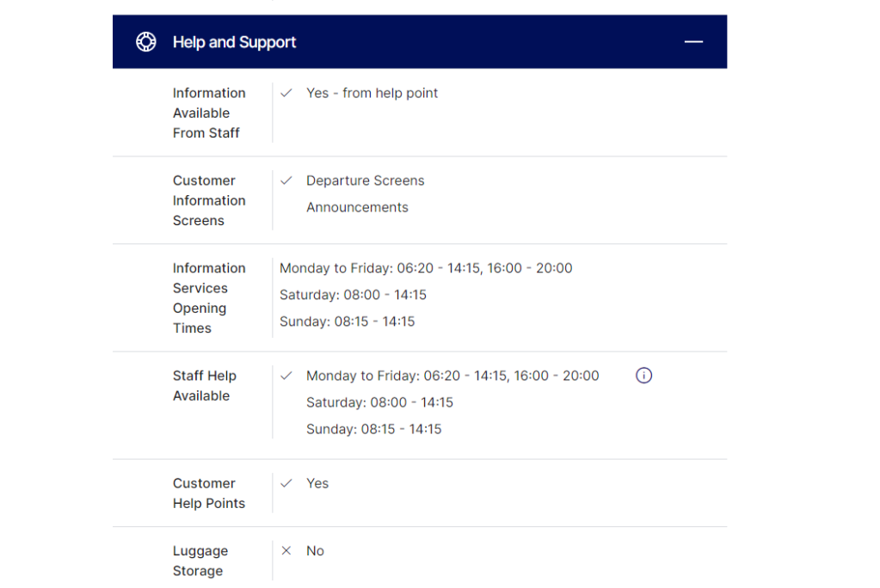The height and width of the screenshot is (588, 880).
Task: Click the "Customer Information Screens" label
Action: [208, 200]
